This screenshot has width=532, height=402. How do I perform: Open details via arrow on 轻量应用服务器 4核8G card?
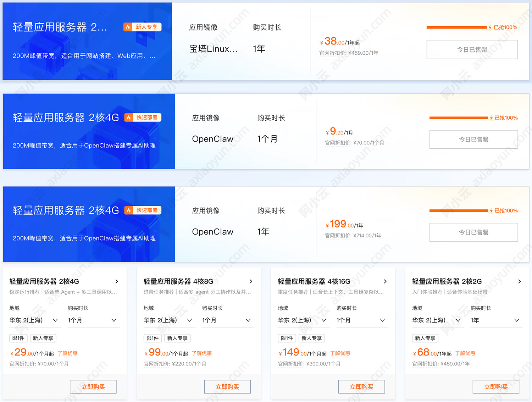(251, 281)
